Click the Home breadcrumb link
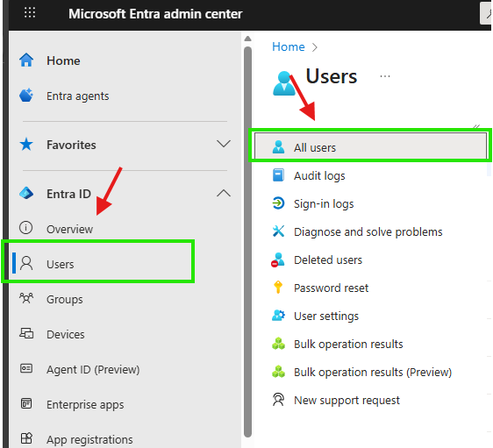The height and width of the screenshot is (448, 493). point(289,46)
